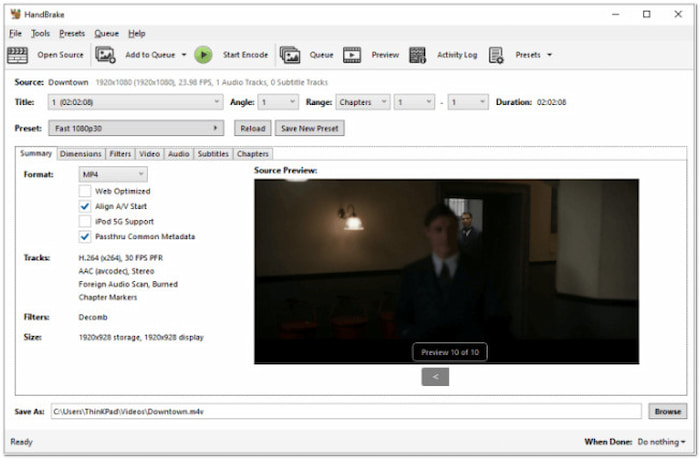700x459 pixels.
Task: Uncheck Align A/V Start
Action: pyautogui.click(x=85, y=206)
